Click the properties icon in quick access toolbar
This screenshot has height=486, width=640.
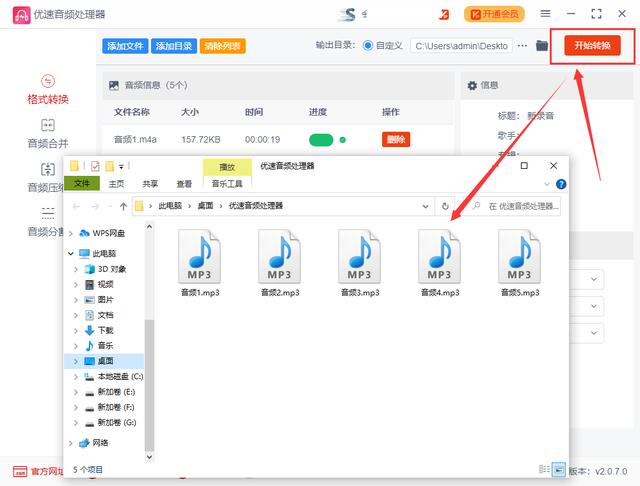[x=95, y=166]
